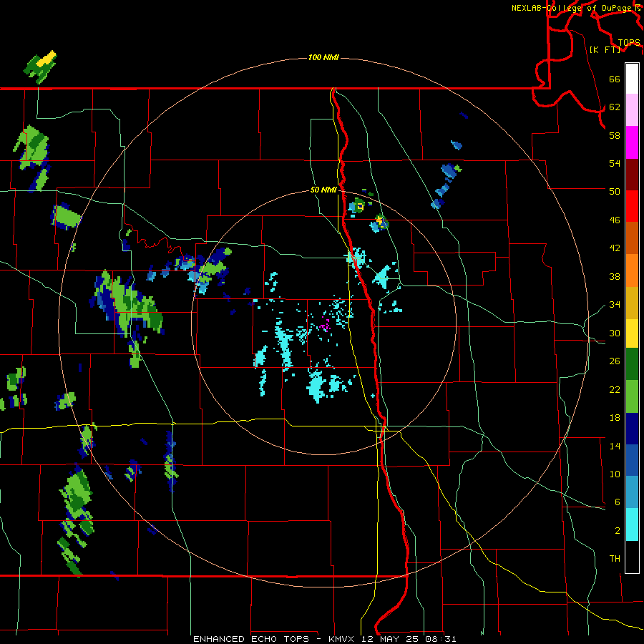This screenshot has width=644, height=644.
Task: Click the bright red legend swatch
Action: point(632,206)
